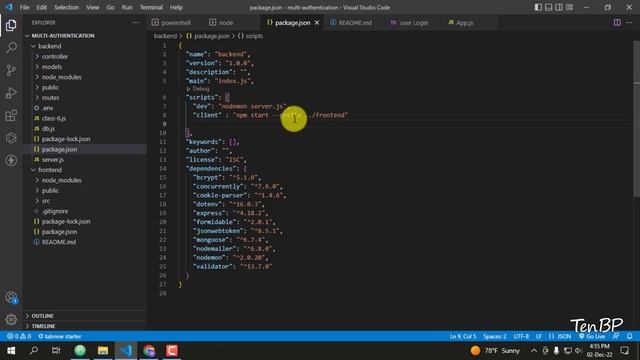640x360 pixels.
Task: Open Run and Debug view icon
Action: click(x=11, y=93)
